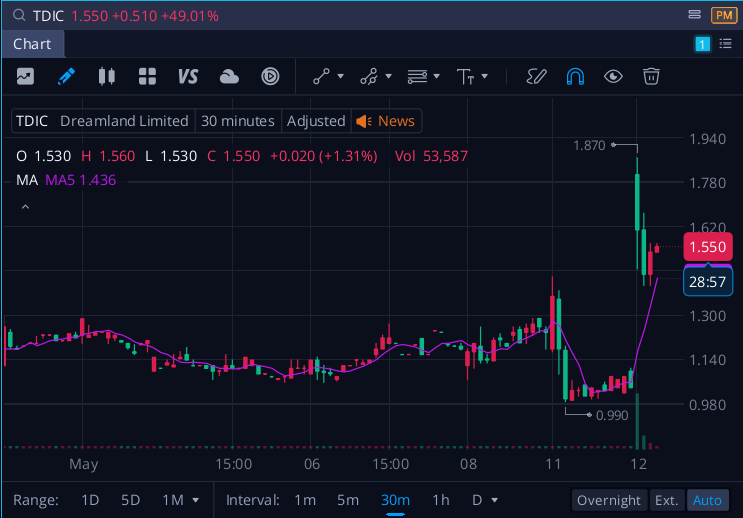Click the TDIC symbol search field
The width and height of the screenshot is (743, 518).
pos(48,16)
